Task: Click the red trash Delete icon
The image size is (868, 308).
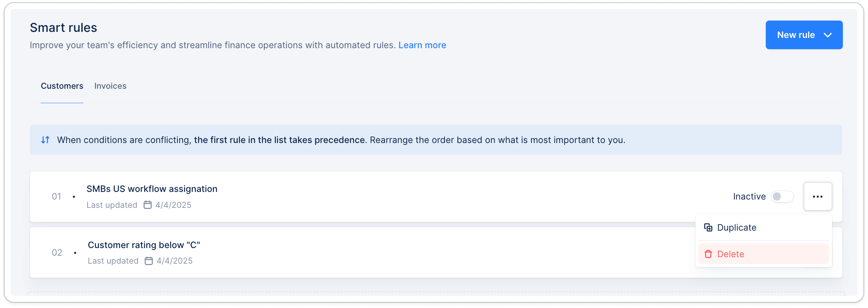Action: (708, 254)
